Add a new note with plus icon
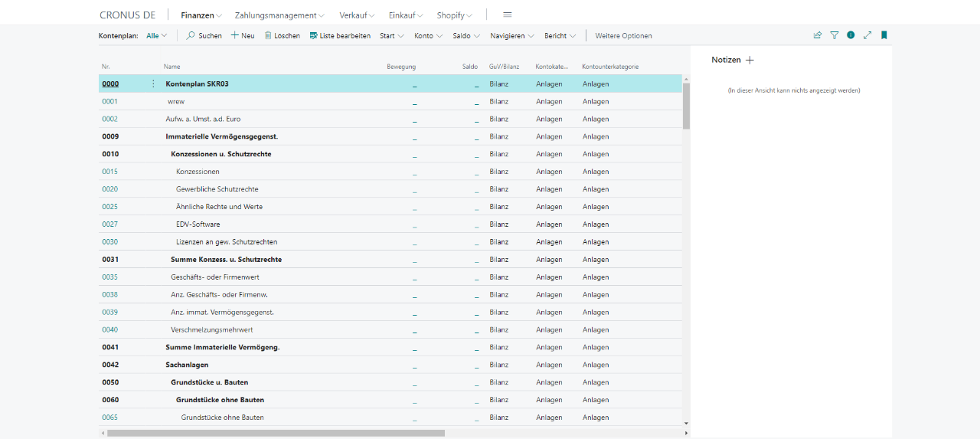 750,60
